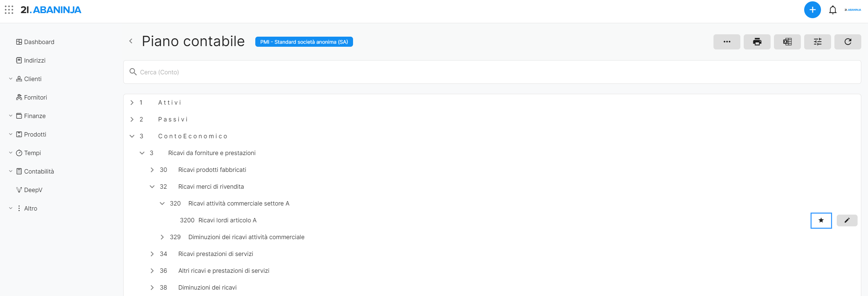Image resolution: width=868 pixels, height=296 pixels.
Task: Open the notifications bell
Action: 832,10
